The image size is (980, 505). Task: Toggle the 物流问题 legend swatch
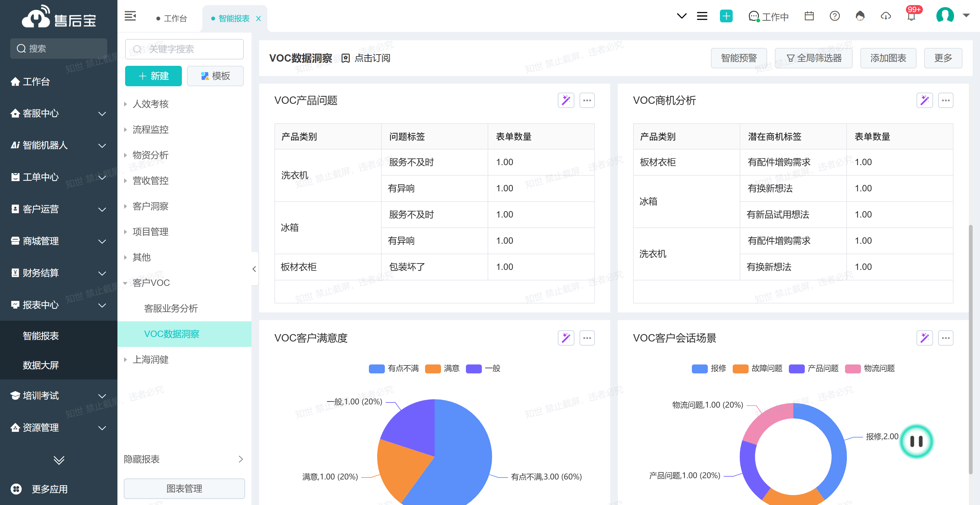853,368
